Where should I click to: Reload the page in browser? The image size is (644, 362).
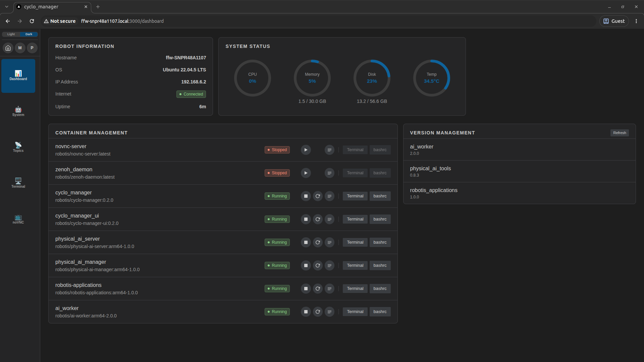[32, 21]
